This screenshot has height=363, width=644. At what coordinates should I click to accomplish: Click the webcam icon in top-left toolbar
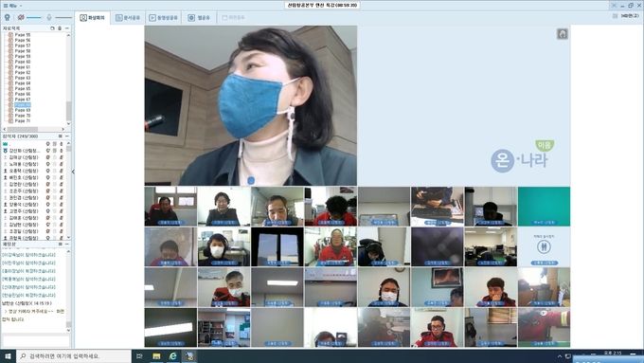[x=7, y=17]
